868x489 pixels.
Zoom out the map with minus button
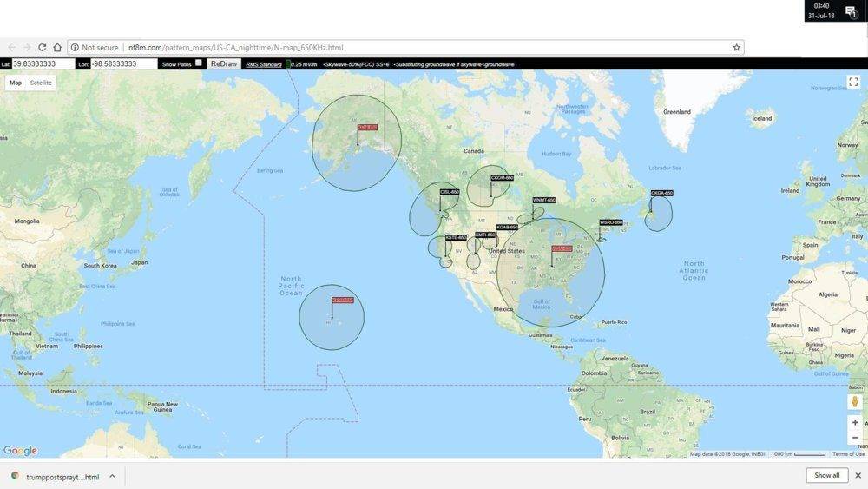coord(855,438)
